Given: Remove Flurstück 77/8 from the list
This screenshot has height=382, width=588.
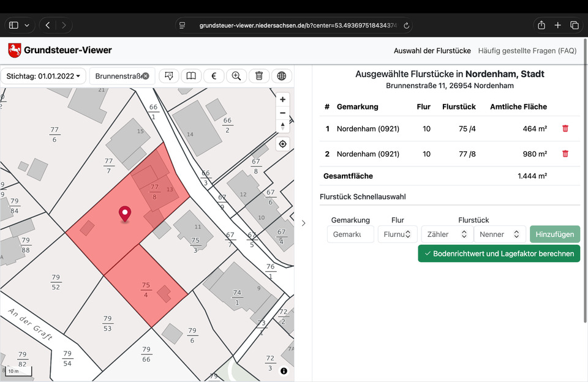Looking at the screenshot, I should [x=565, y=154].
